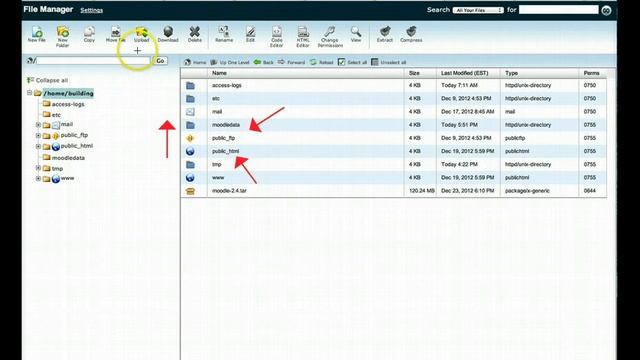The image size is (640, 360).
Task: Select moodledata row in file list
Action: (393, 125)
